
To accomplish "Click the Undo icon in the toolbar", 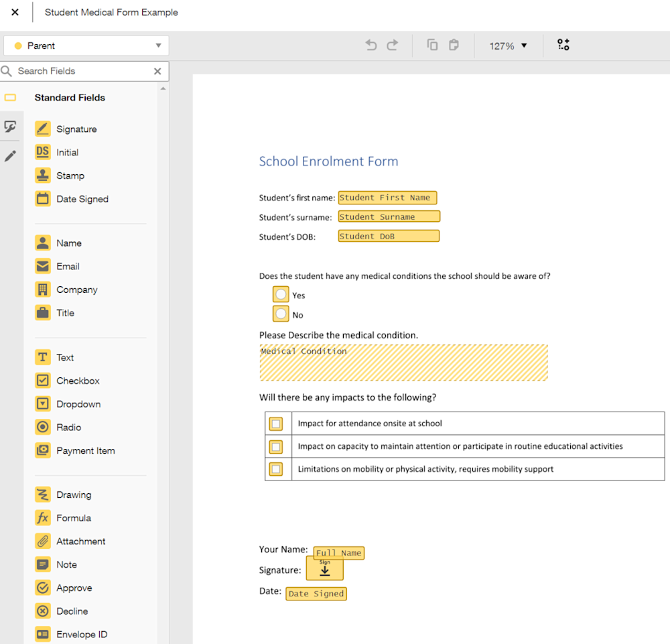I will point(371,45).
